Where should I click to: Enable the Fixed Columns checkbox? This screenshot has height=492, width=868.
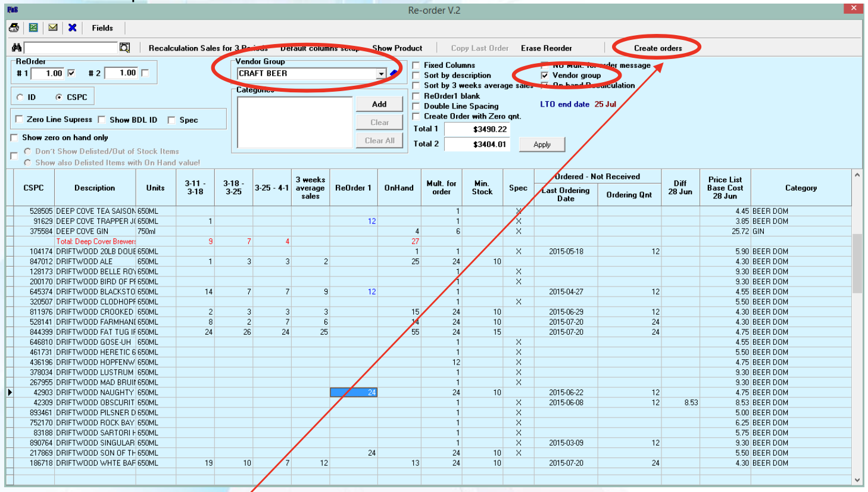click(416, 66)
